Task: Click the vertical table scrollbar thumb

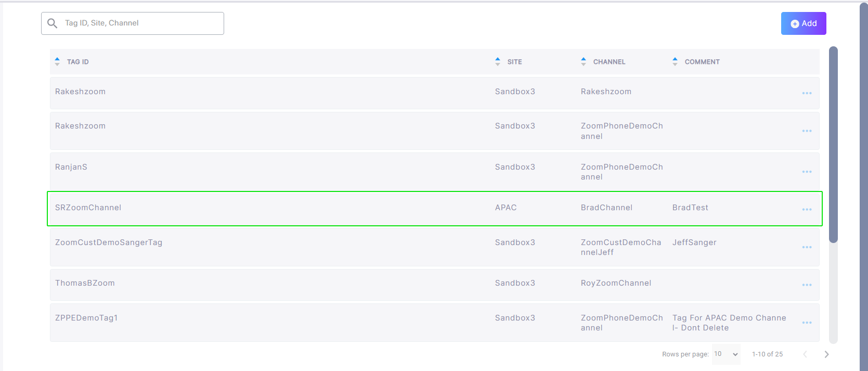Action: (x=833, y=145)
